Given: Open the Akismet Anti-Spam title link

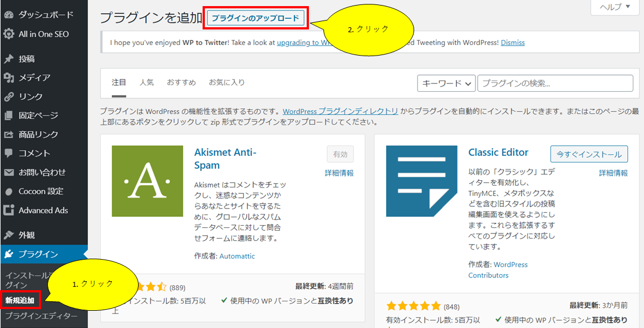Looking at the screenshot, I should tap(225, 158).
